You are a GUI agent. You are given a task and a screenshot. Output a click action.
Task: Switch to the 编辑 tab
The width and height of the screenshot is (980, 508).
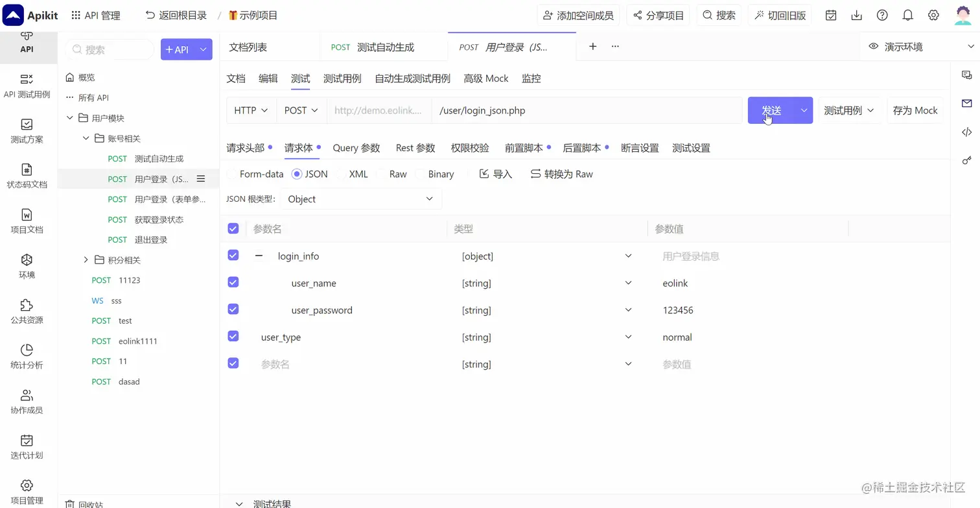point(268,79)
